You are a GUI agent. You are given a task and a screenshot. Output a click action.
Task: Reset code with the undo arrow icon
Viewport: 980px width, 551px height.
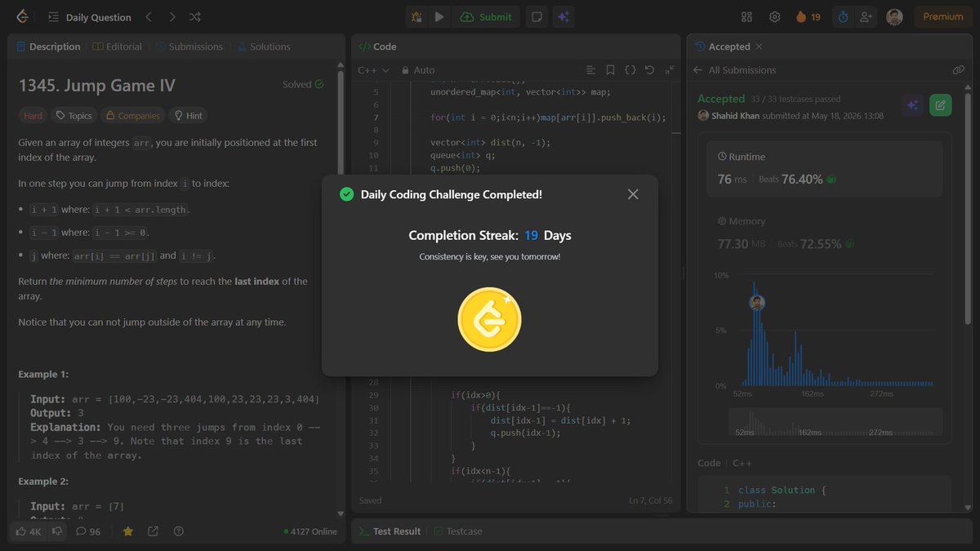coord(649,70)
